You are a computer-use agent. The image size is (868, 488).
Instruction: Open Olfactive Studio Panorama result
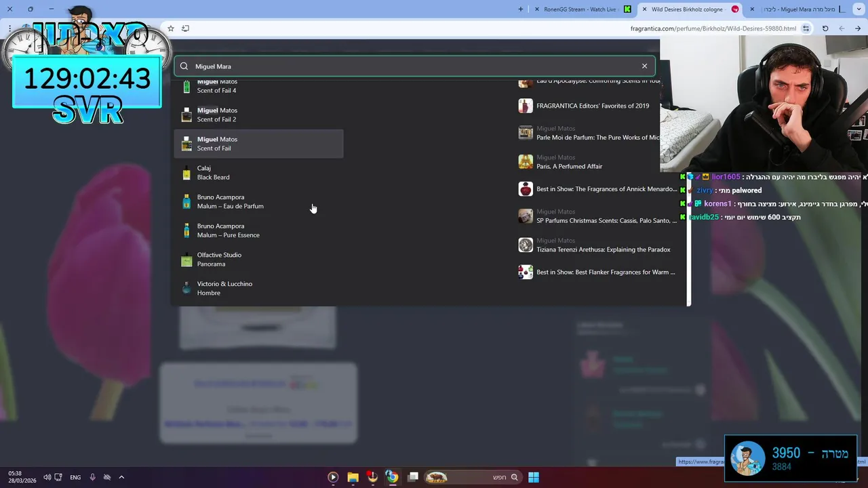point(258,260)
